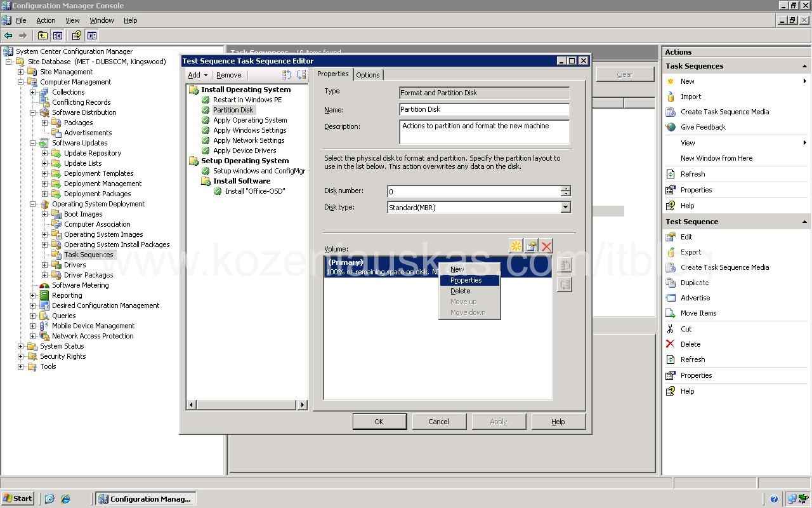Click the editor's Help button
812x508 pixels.
pyautogui.click(x=558, y=422)
